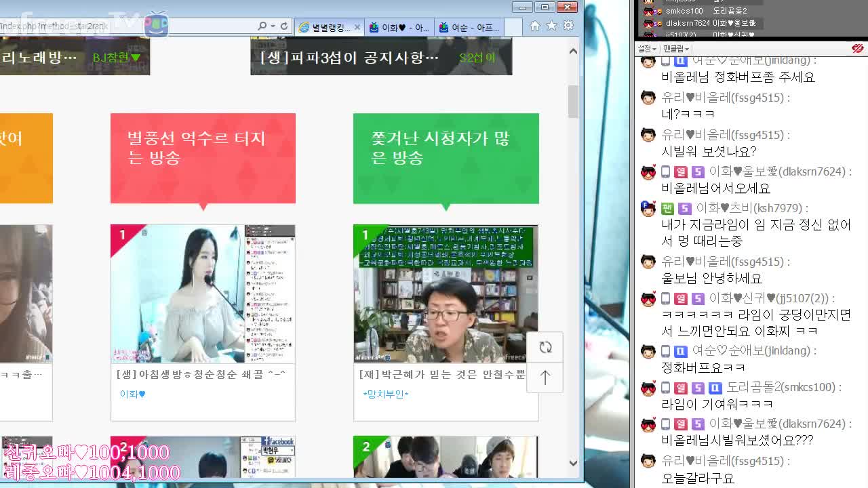Refresh the page using the address bar icon

(x=284, y=26)
